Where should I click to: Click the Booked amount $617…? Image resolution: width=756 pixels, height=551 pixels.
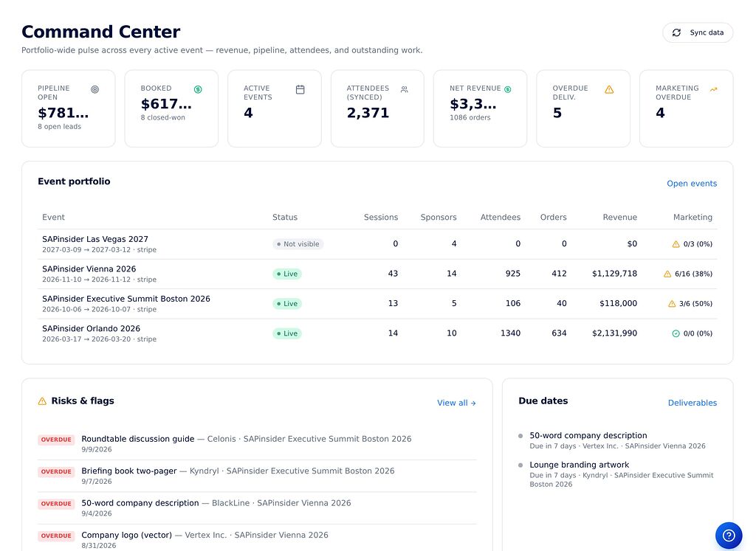click(166, 104)
